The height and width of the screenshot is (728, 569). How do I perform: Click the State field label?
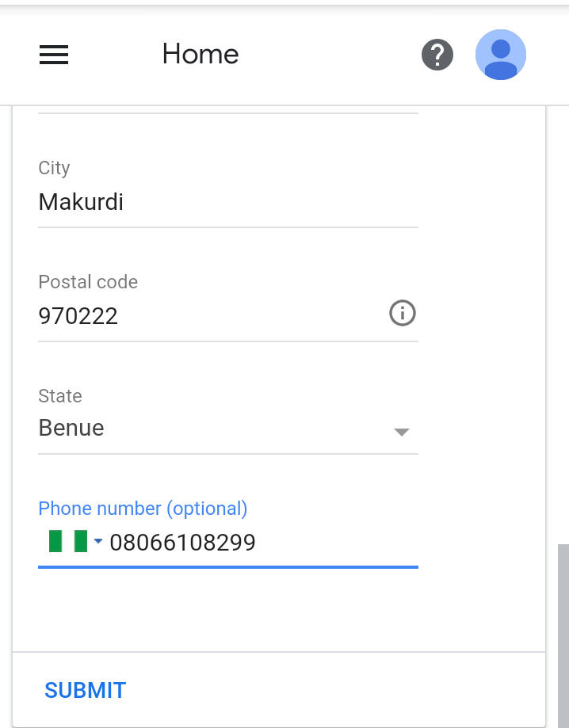60,396
